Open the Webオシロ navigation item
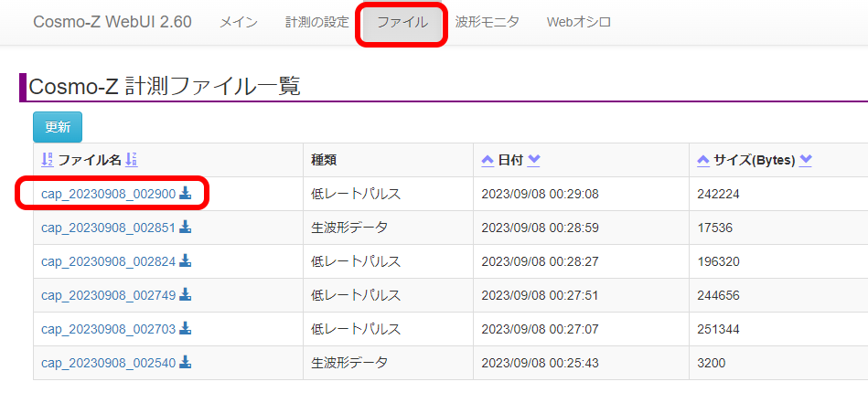The width and height of the screenshot is (868, 403). [578, 22]
